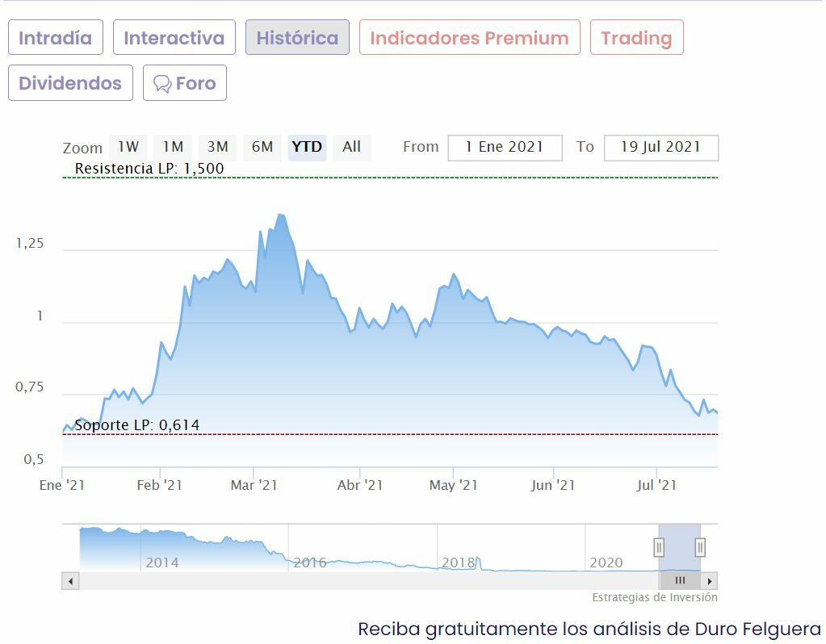Choose the YTD zoom option
This screenshot has width=826, height=644.
coord(307,147)
